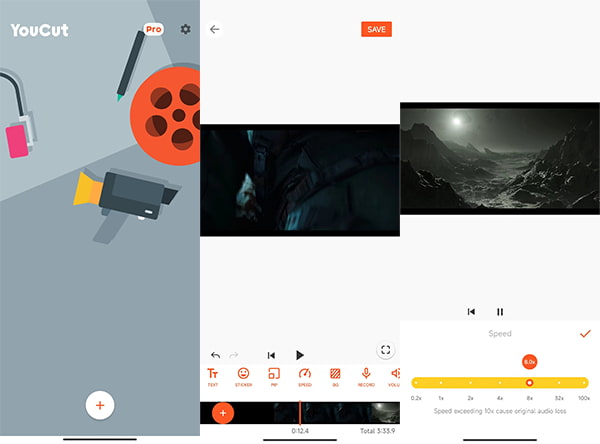Set speed slider to 0.2x dot
The image size is (600, 444).
click(416, 382)
